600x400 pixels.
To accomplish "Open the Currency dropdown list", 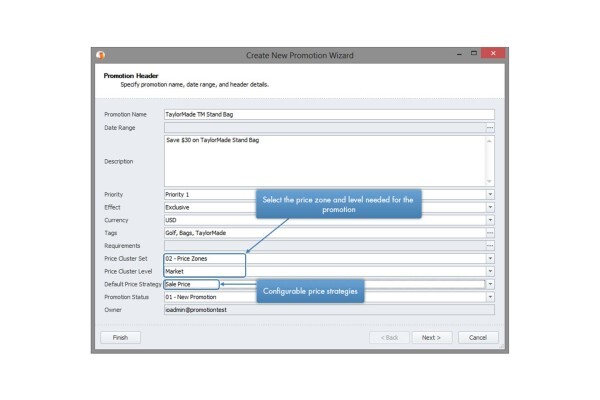I will 490,220.
